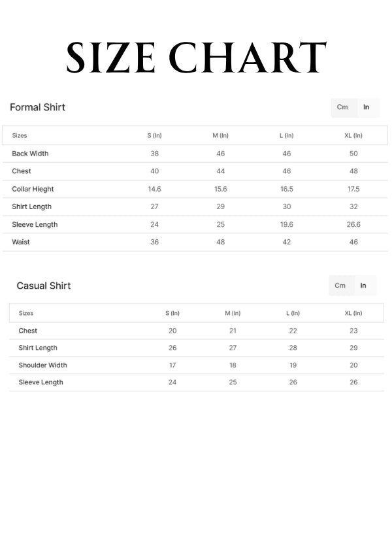Click the Waist row label
This screenshot has width=392, height=549.
tap(21, 242)
